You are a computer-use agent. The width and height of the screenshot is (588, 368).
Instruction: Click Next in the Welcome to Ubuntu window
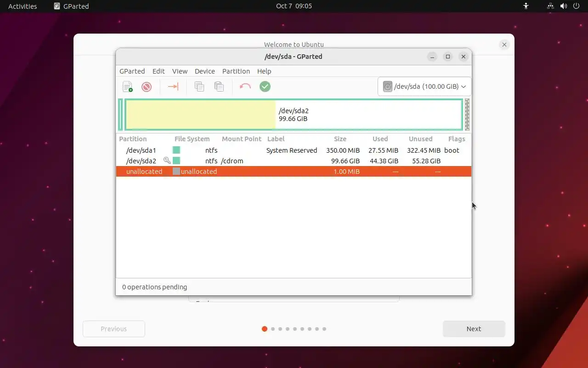[474, 329]
